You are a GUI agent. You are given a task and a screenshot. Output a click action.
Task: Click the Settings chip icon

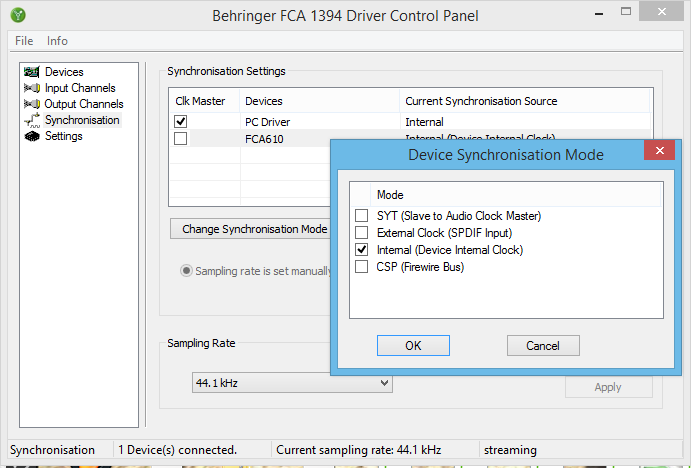pos(32,136)
